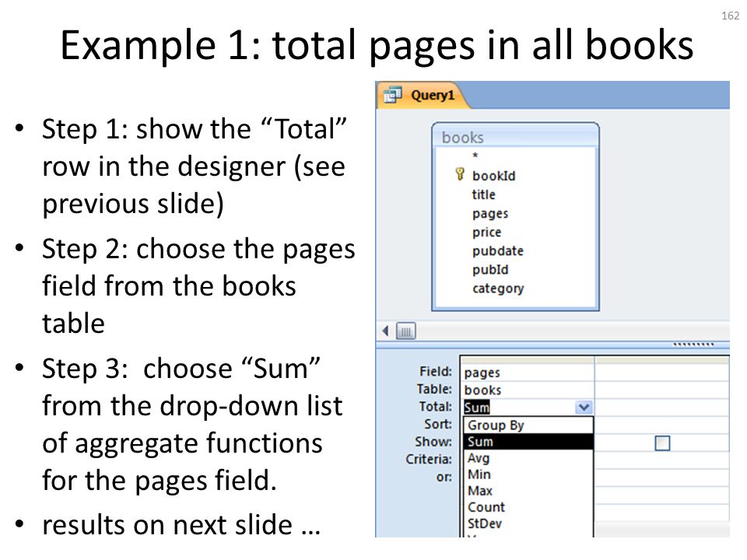Image resolution: width=747 pixels, height=560 pixels.
Task: Choose Count from the aggregate list
Action: 529,507
